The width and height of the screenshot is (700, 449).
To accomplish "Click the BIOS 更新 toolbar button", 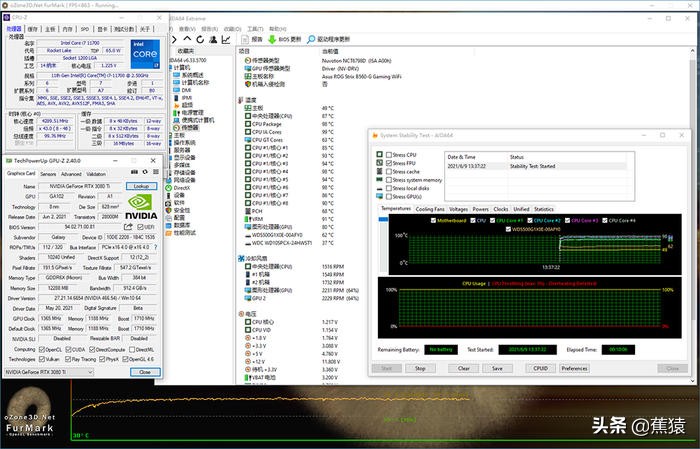I will 284,39.
